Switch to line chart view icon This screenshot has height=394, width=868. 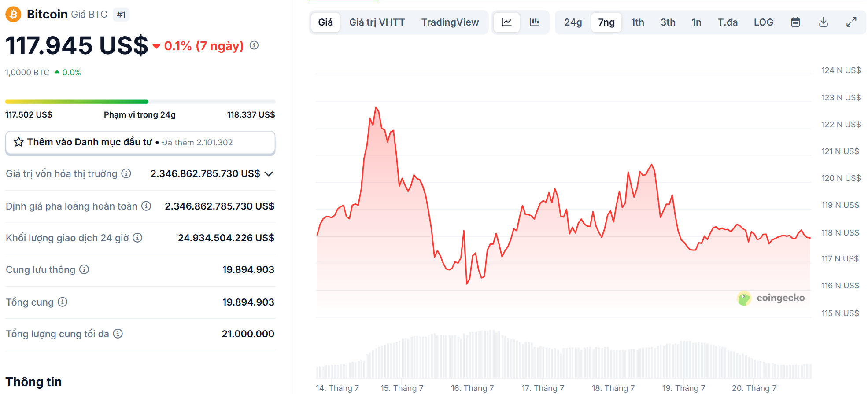tap(506, 22)
